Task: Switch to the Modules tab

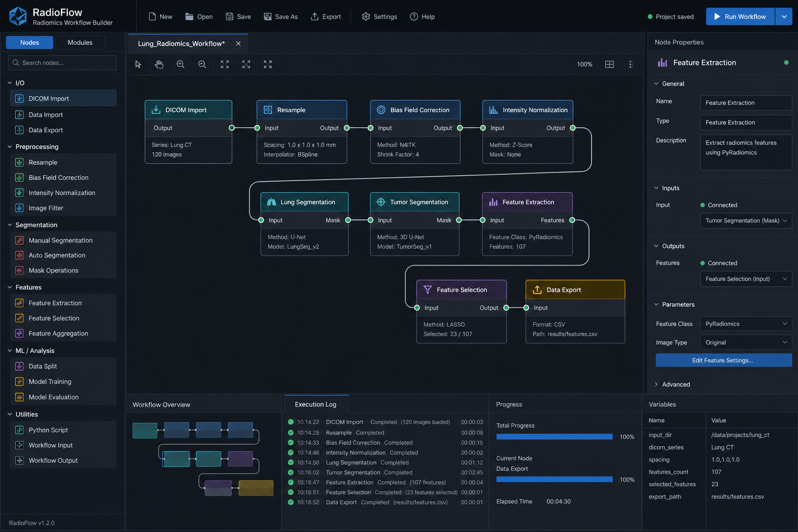Action: 80,43
